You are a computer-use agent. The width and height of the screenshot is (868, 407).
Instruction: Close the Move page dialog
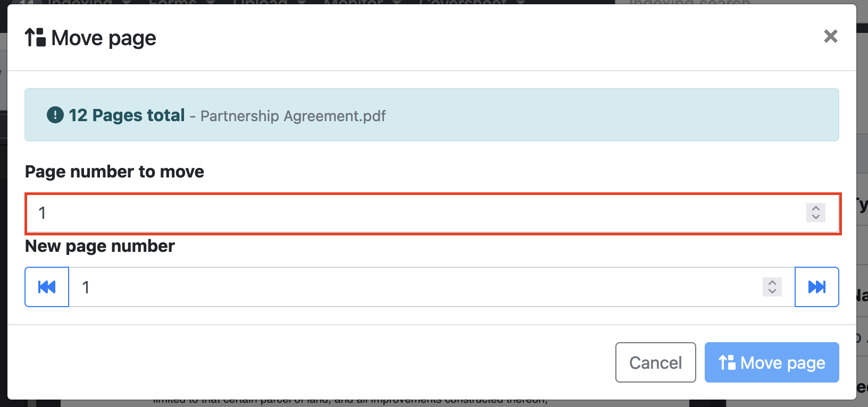[830, 37]
